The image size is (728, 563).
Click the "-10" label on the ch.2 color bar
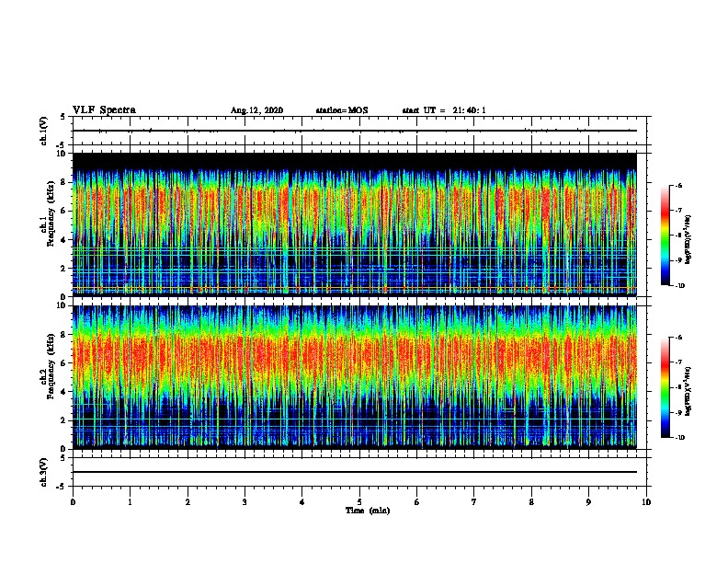click(x=678, y=438)
